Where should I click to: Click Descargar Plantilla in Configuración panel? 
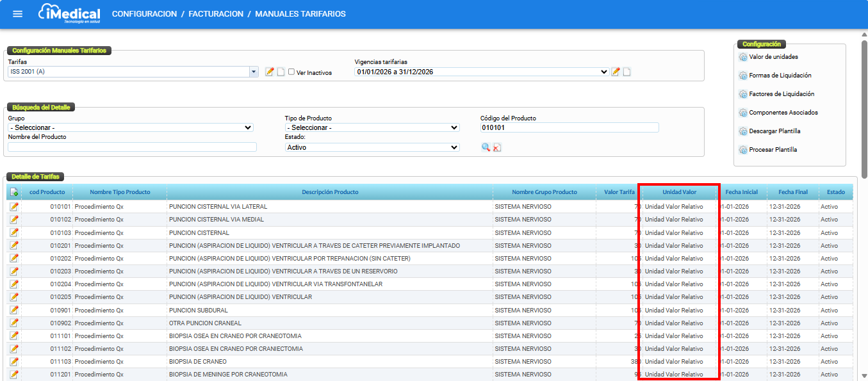[774, 131]
